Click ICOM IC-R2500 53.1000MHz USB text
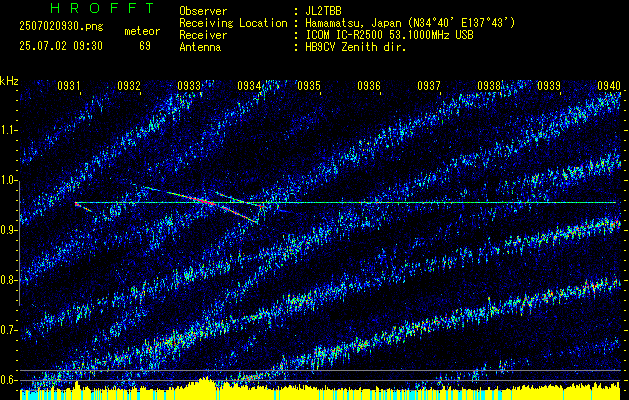Viewport: 629px width, 400px height. coord(389,35)
